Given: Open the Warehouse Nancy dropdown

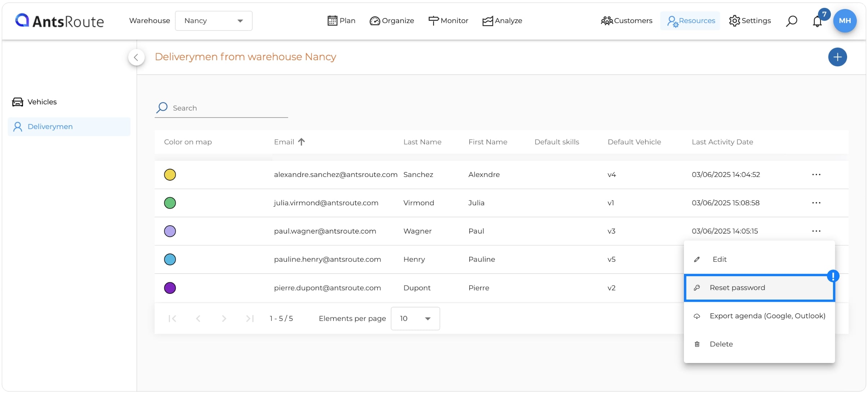Looking at the screenshot, I should [x=214, y=21].
